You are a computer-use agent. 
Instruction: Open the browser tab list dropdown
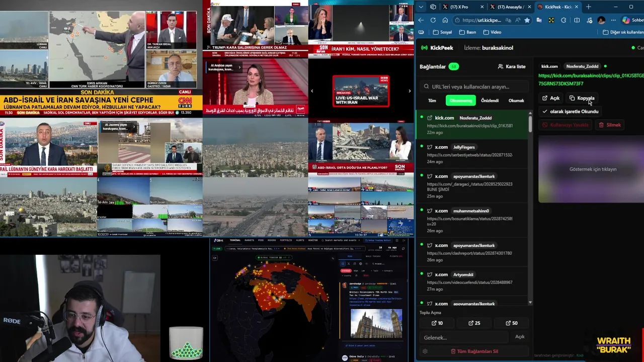point(421,7)
